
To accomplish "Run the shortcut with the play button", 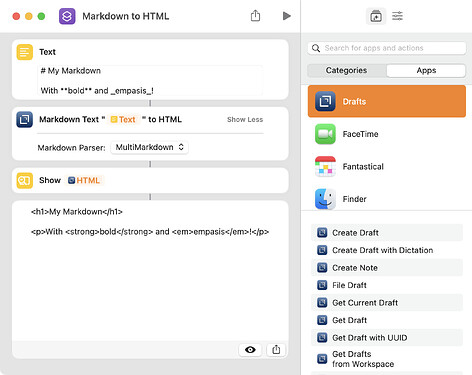I will click(286, 16).
